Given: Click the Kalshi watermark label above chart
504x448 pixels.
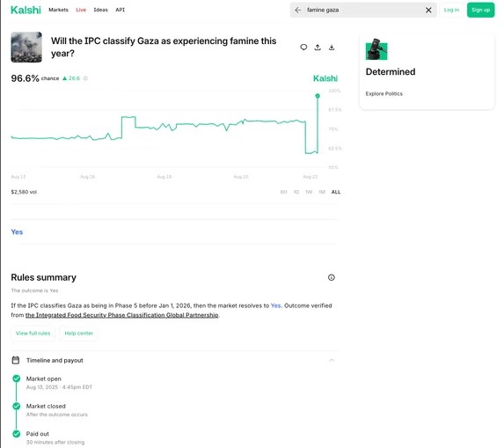Looking at the screenshot, I should (x=325, y=78).
